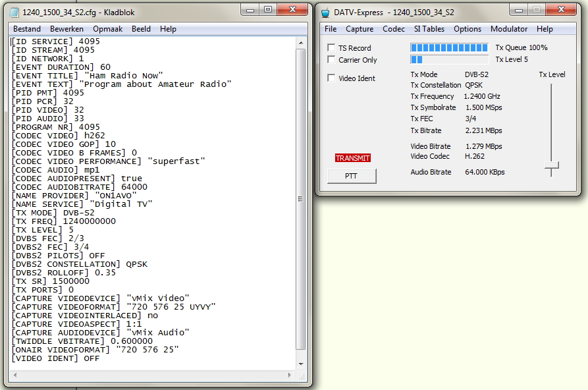This screenshot has width=588, height=390.
Task: Open SI Tables menu in DATV-Express
Action: [429, 29]
